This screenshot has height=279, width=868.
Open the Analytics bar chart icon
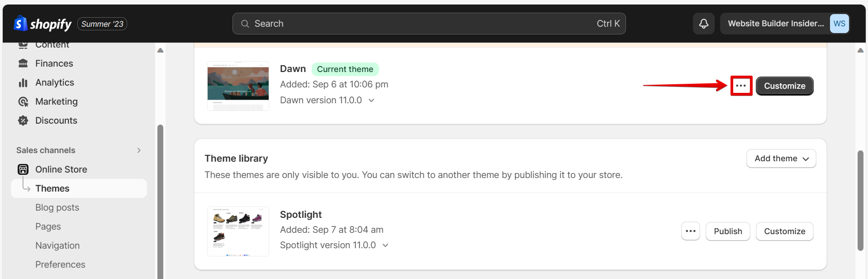point(23,82)
